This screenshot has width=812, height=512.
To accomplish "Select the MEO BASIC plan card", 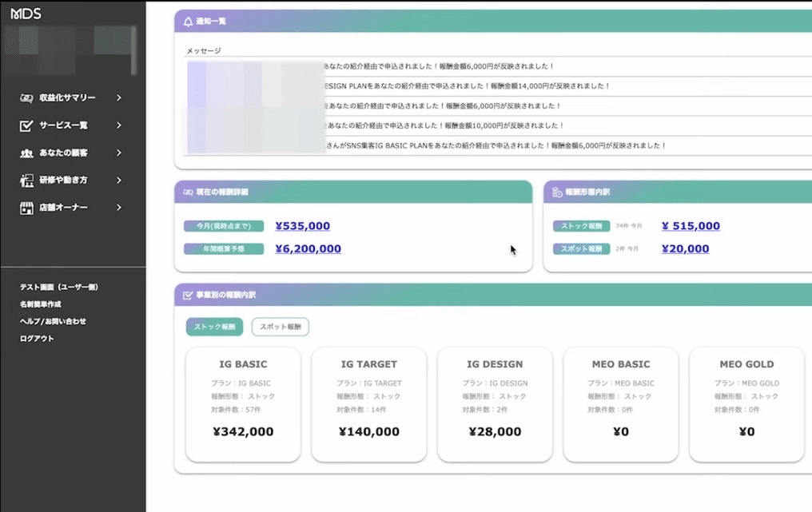I will coord(621,403).
